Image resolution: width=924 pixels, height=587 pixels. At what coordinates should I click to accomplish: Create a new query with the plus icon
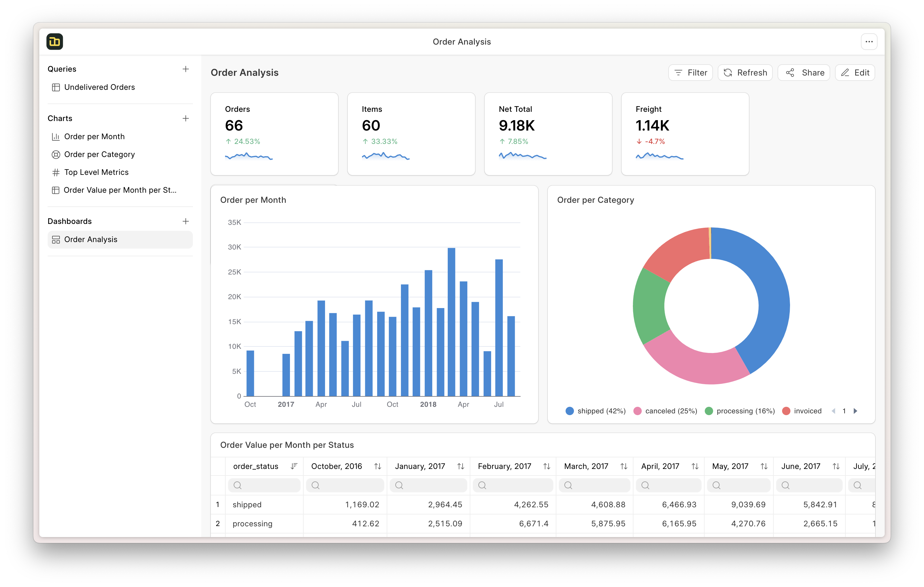(x=186, y=69)
